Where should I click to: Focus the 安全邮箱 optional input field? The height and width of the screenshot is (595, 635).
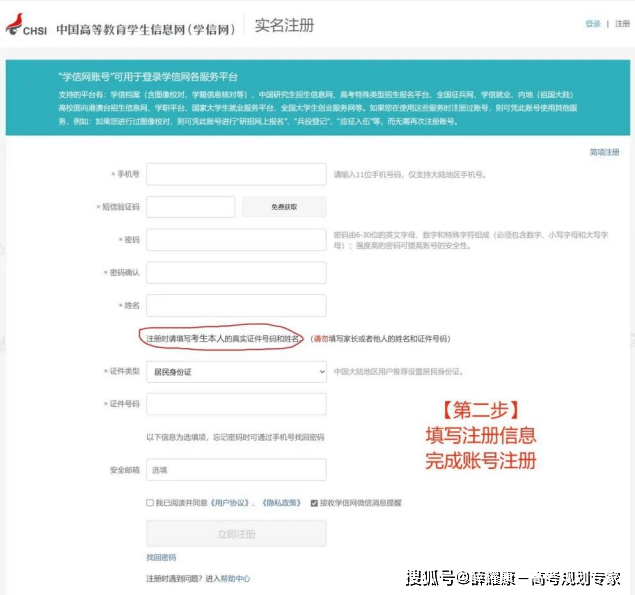[236, 470]
